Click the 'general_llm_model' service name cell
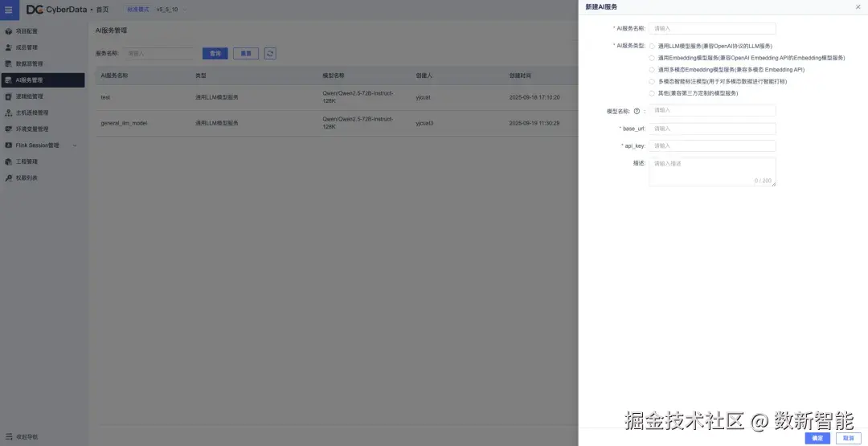This screenshot has width=868, height=446. click(124, 124)
